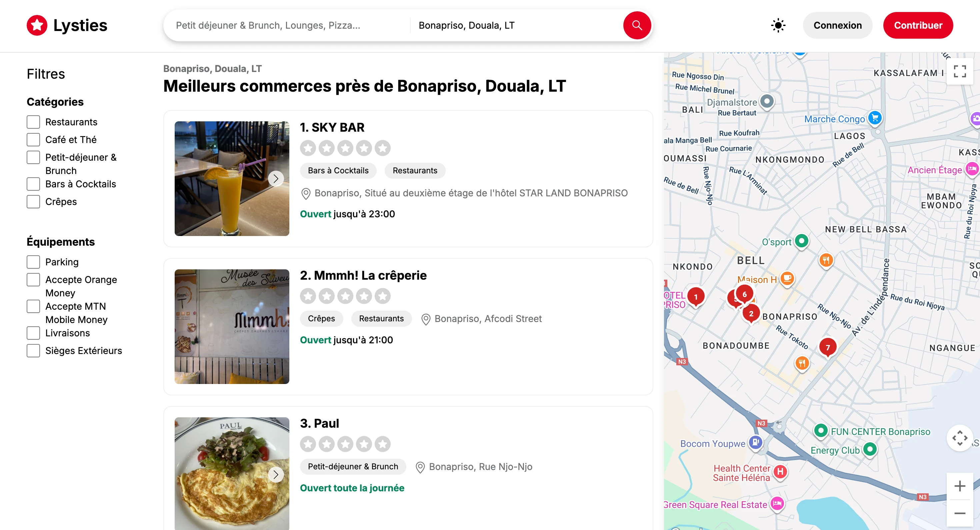Image resolution: width=980 pixels, height=530 pixels.
Task: Click the map pan/move control icon
Action: (x=959, y=438)
